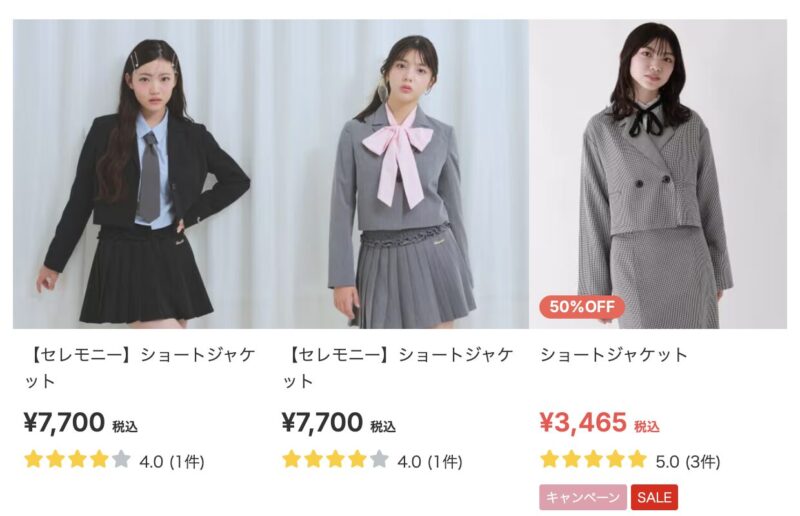Viewport: 800px width, 516px height.
Task: View the 4.0 (1件) reviews of second item
Action: pos(430,462)
